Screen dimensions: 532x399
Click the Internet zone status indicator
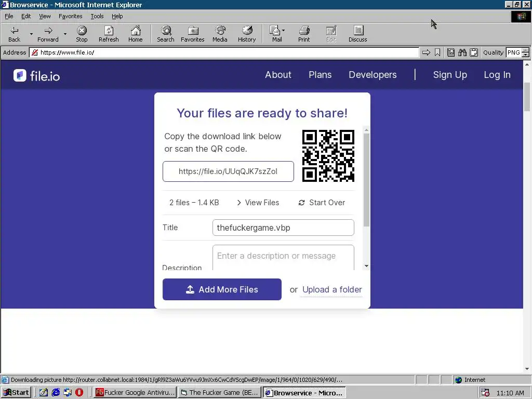[x=470, y=380]
